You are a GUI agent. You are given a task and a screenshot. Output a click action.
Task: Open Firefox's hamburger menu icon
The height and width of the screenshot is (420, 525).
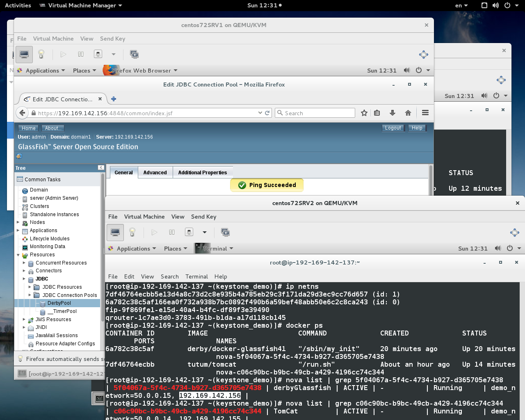pyautogui.click(x=425, y=113)
